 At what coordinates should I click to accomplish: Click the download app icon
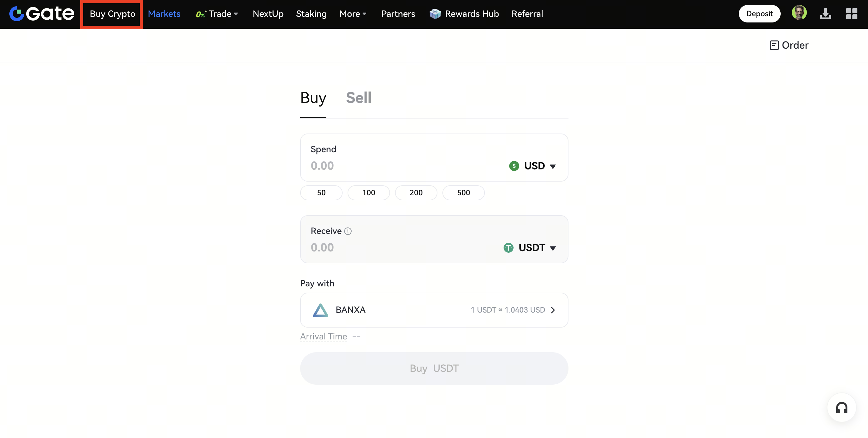coord(825,14)
